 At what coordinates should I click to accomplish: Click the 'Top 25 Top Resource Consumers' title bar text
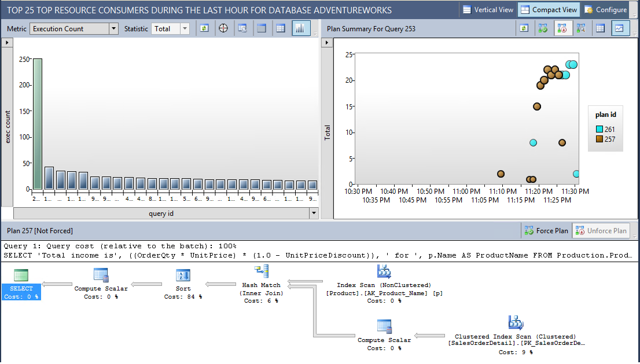coord(199,10)
